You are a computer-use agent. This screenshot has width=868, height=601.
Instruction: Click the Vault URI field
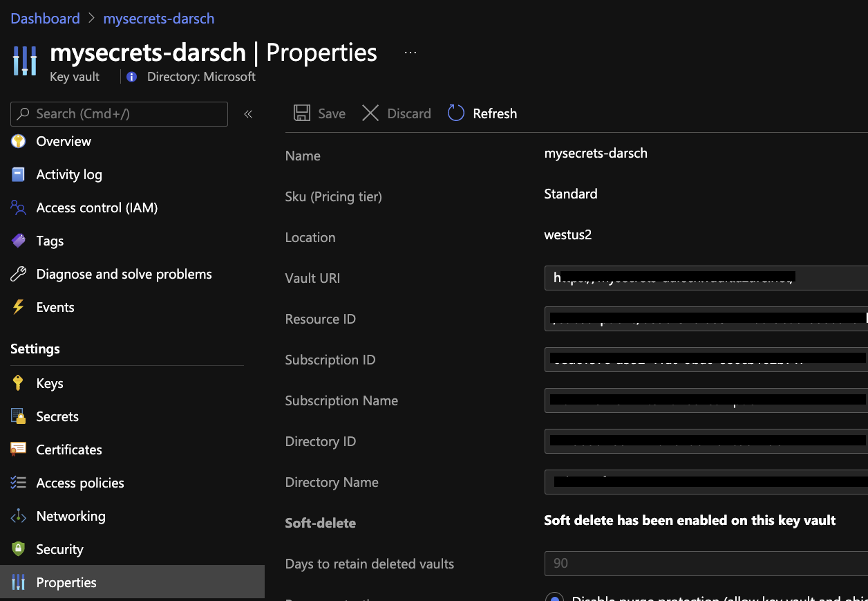click(x=706, y=277)
